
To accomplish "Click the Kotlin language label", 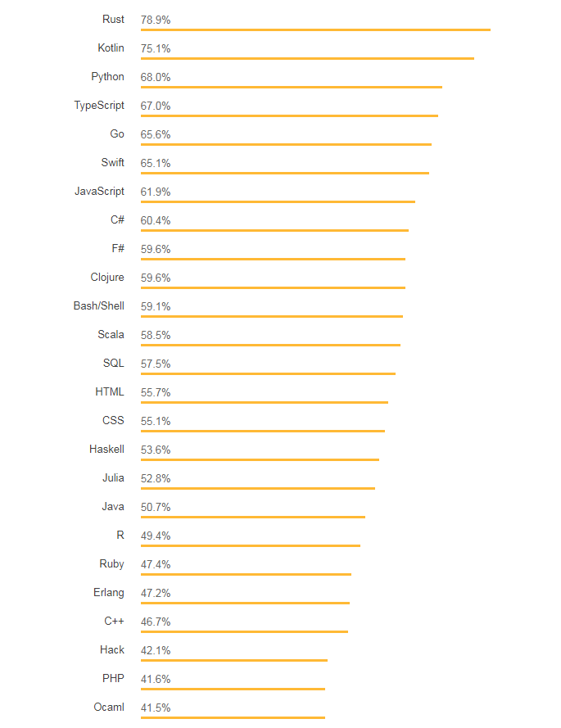I will point(111,48).
